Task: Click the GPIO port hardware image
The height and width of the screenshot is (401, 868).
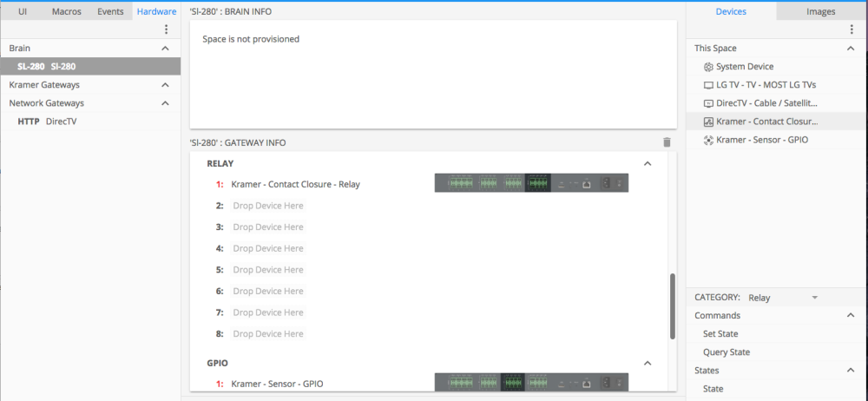Action: point(531,382)
